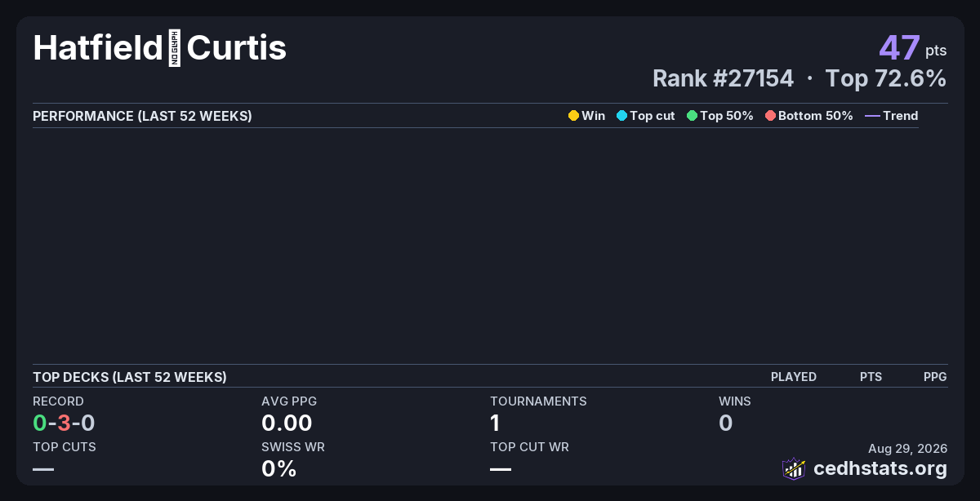The height and width of the screenshot is (501, 980).
Task: Open the cedhstats.org link
Action: [x=880, y=468]
